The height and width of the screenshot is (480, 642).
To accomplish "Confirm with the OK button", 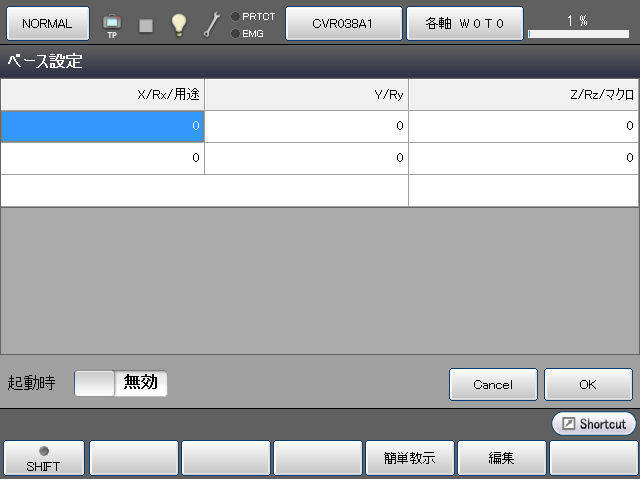I will click(x=588, y=384).
